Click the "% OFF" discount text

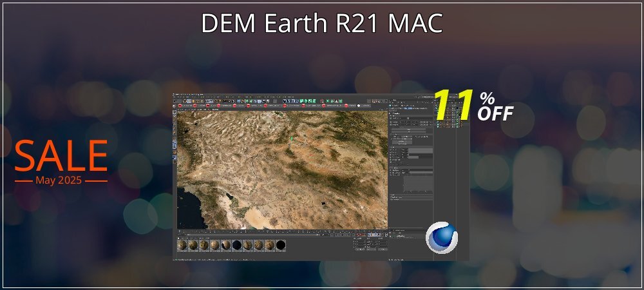tap(495, 107)
